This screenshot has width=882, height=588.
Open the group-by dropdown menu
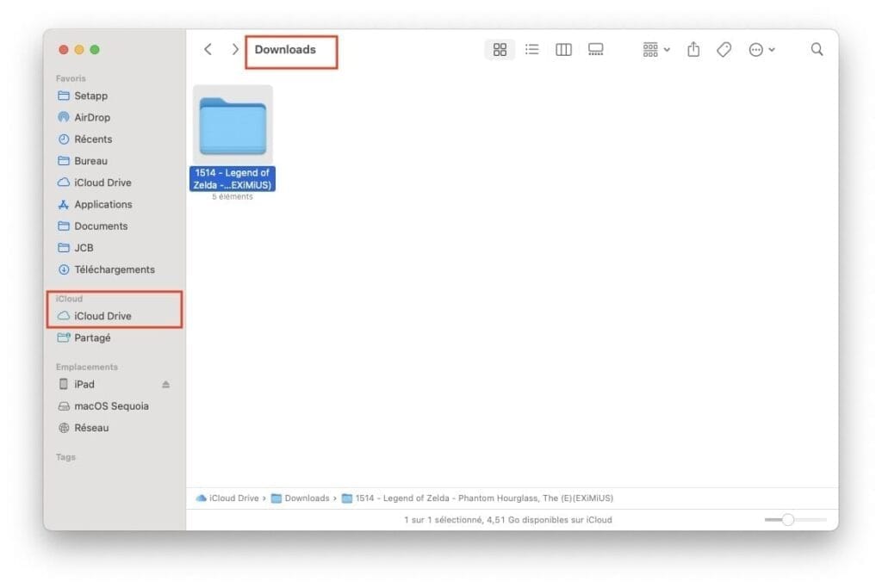click(x=656, y=50)
